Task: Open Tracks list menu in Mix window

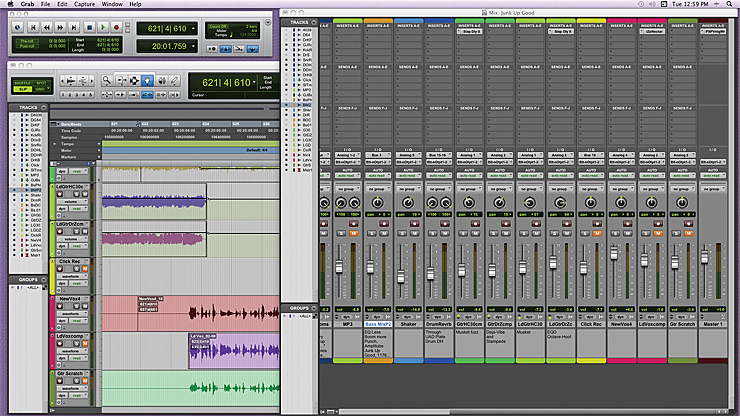Action: (314, 22)
